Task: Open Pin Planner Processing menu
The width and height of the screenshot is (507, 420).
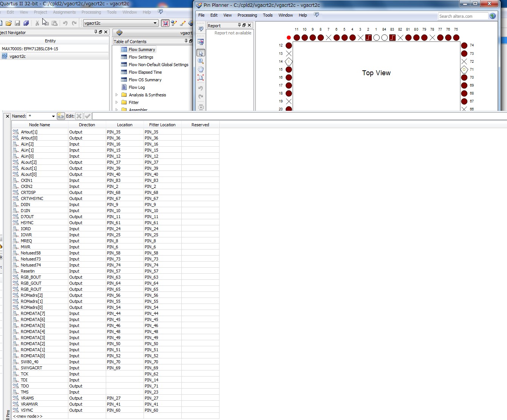Action: pos(247,15)
